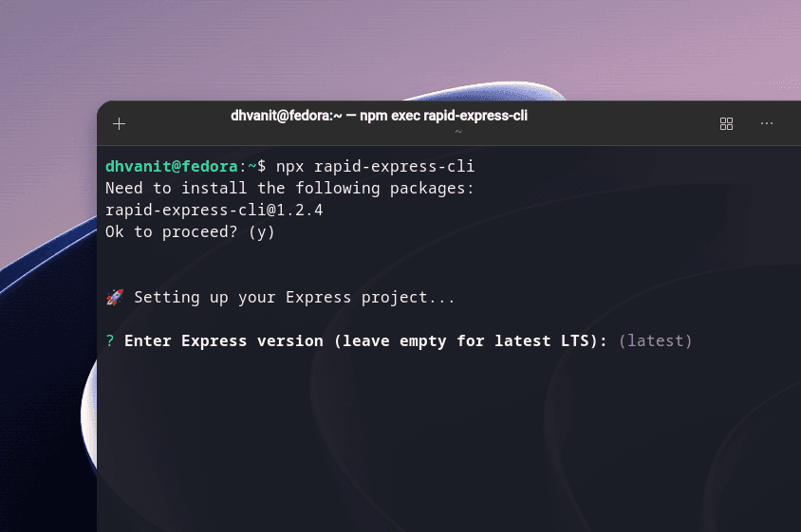Click the rocket emoji in terminal output
This screenshot has width=801, height=532.
[115, 297]
